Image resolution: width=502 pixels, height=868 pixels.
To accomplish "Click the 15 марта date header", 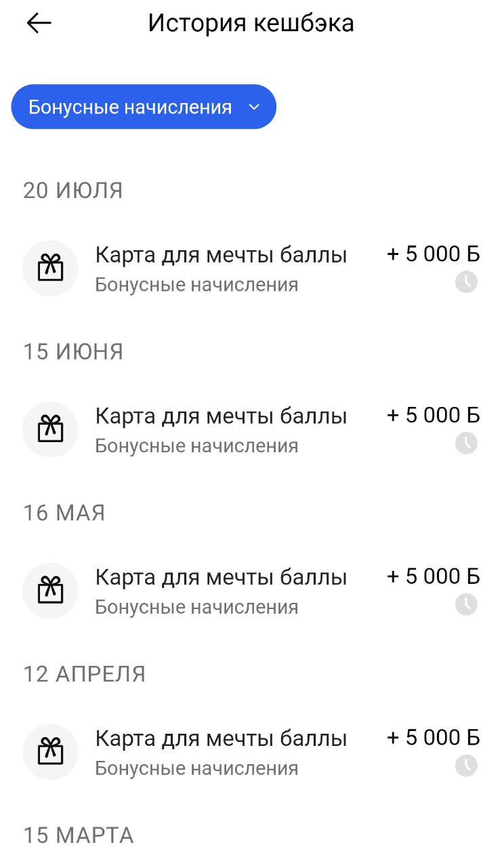I will coord(79,835).
